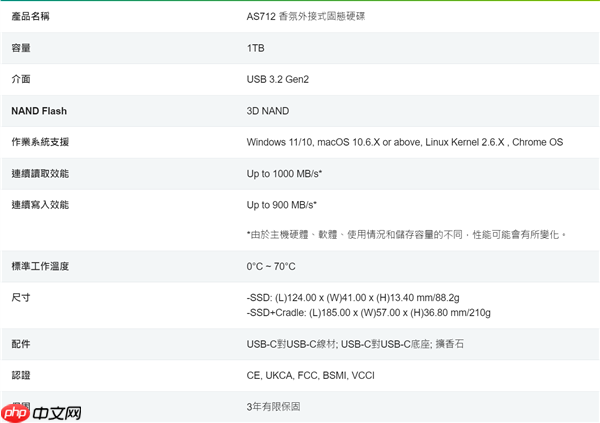Screen dimensions: 600x423
Task: Select the 1TB capacity value
Action: (256, 48)
